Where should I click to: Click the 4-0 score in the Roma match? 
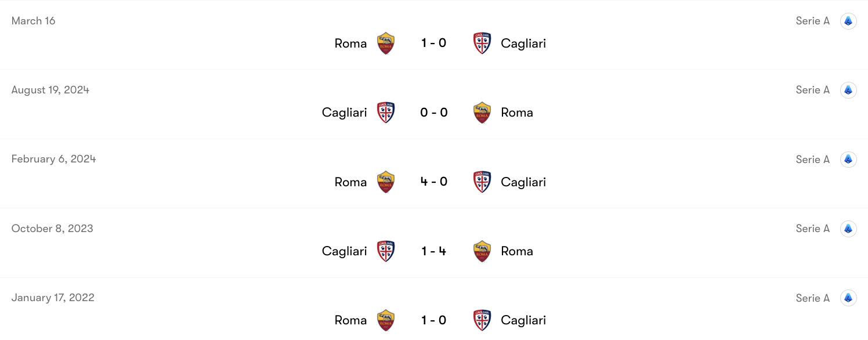433,181
